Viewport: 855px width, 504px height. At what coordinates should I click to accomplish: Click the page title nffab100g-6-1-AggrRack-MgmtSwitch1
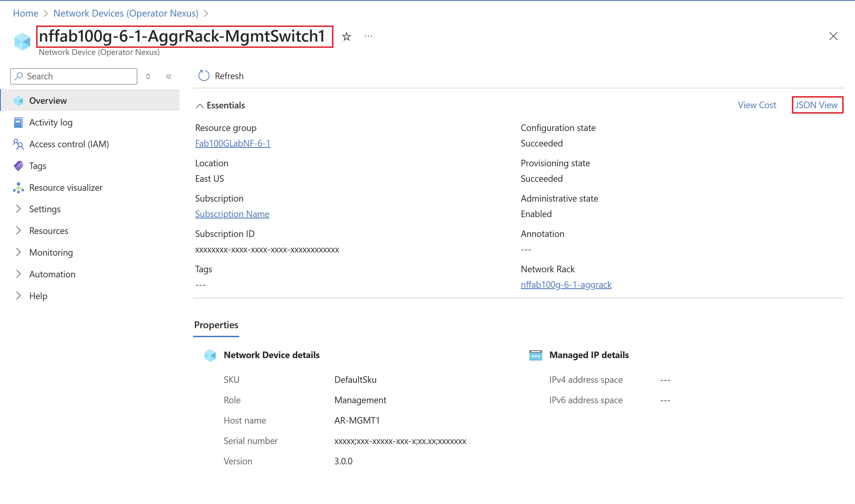pos(182,36)
